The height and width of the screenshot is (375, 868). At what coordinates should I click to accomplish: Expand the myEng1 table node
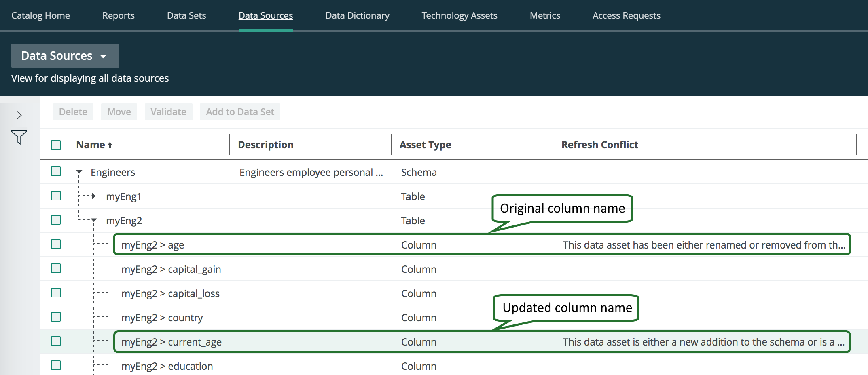93,196
